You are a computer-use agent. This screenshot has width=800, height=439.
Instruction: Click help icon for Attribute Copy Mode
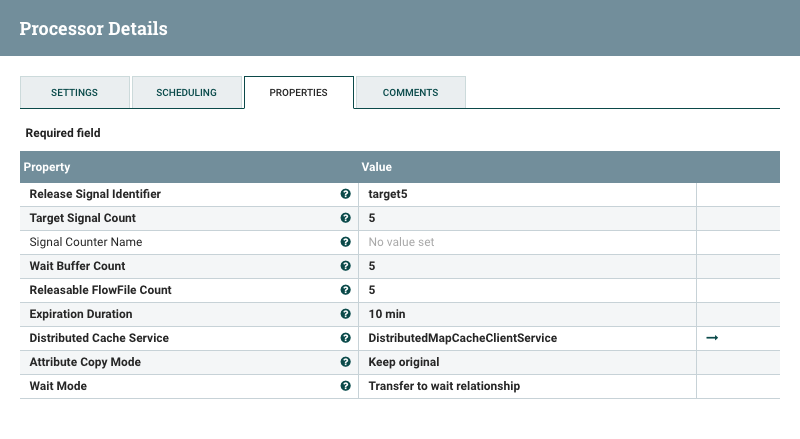[x=345, y=362]
